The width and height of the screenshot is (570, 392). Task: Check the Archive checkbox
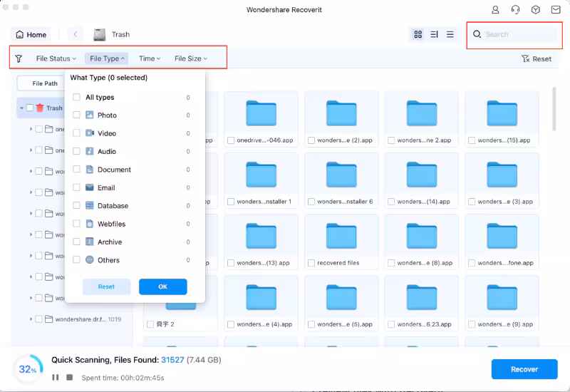[x=76, y=242]
